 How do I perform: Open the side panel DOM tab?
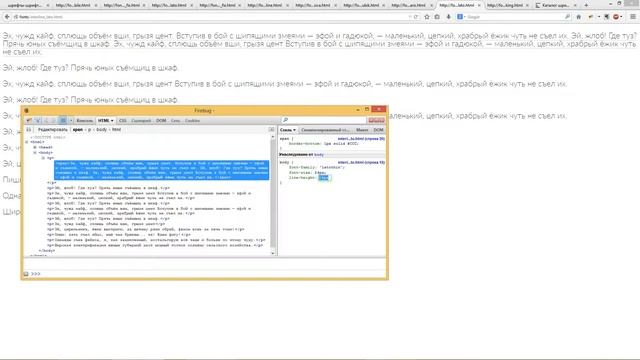[378, 130]
